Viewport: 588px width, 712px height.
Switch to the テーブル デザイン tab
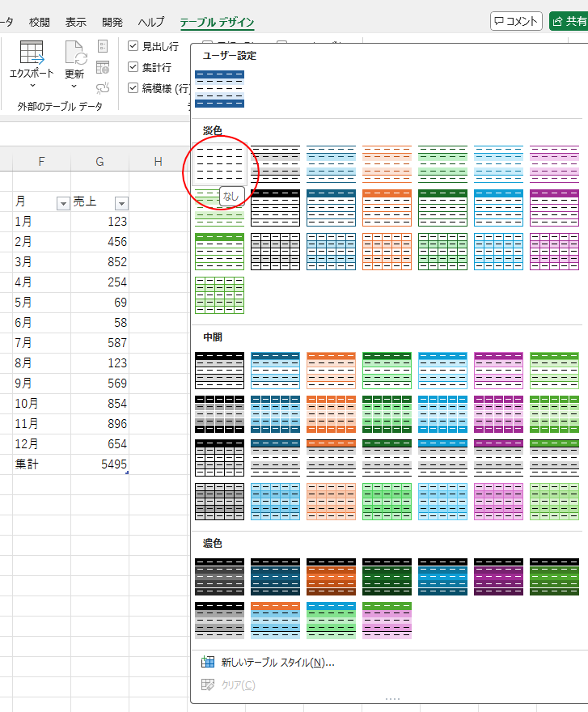pyautogui.click(x=217, y=22)
